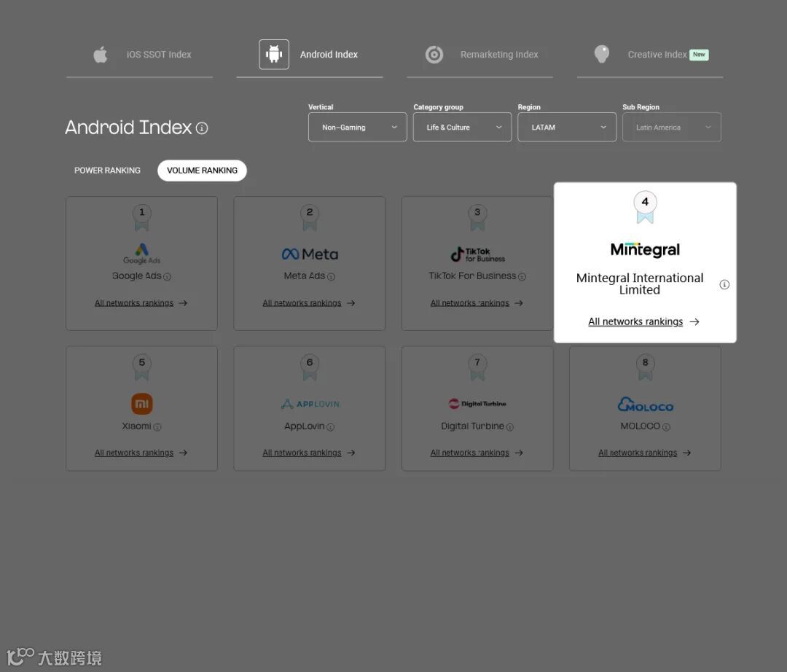The width and height of the screenshot is (787, 672).
Task: Click the Creative lightbulb icon
Action: (601, 54)
